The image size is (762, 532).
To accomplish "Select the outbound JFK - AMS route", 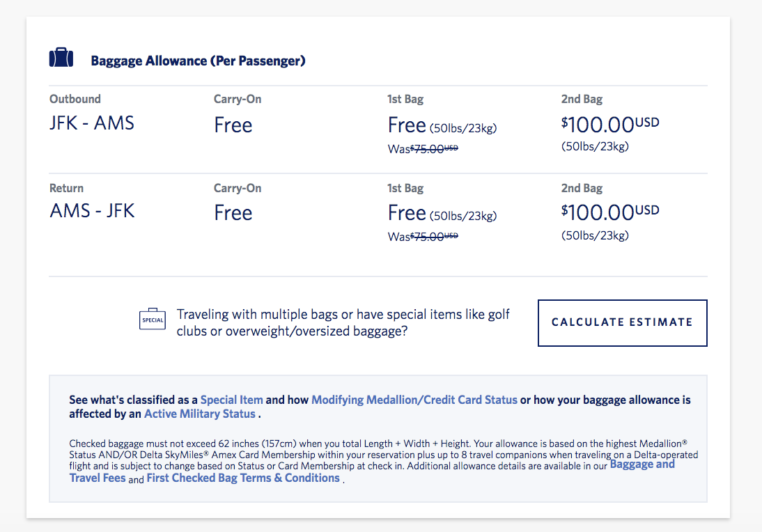I will pyautogui.click(x=92, y=123).
